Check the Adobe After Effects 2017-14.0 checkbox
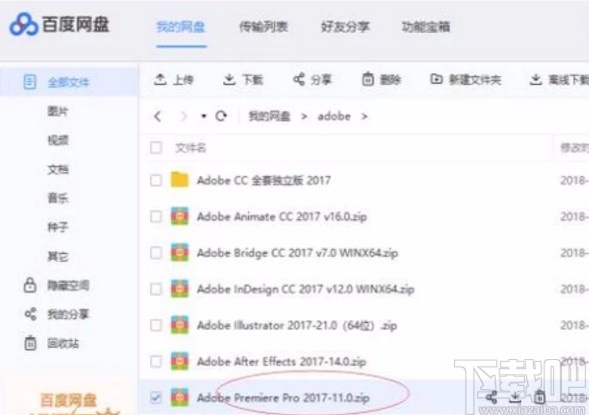Viewport: 589px width, 415px height. coord(156,361)
